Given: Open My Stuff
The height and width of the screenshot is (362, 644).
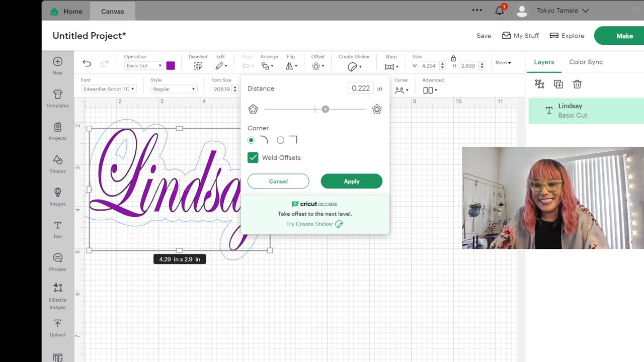Looking at the screenshot, I should pyautogui.click(x=520, y=36).
